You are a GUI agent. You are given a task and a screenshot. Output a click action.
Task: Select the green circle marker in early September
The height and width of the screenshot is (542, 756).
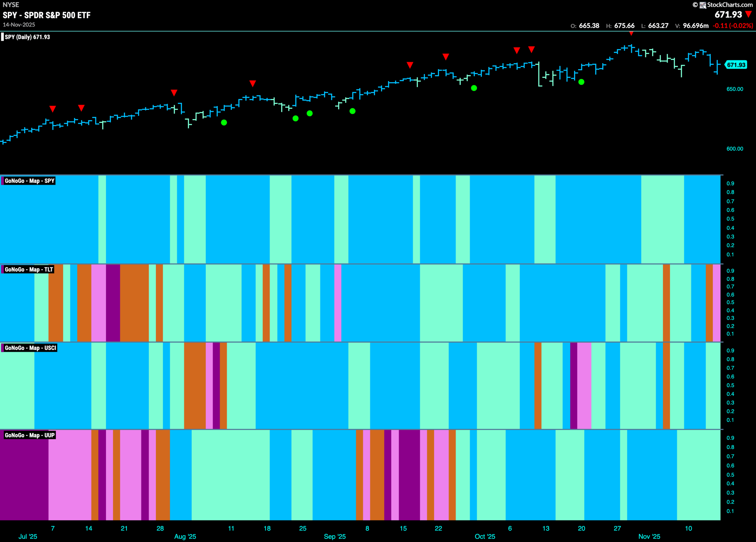click(x=352, y=111)
